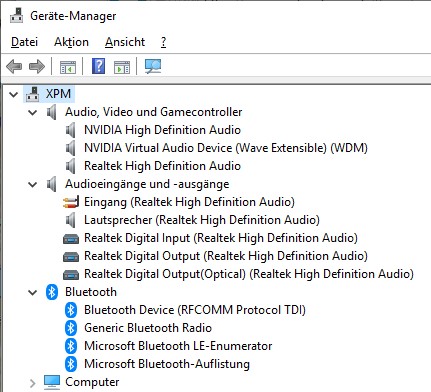Show or hide the console tree icon

click(x=68, y=67)
